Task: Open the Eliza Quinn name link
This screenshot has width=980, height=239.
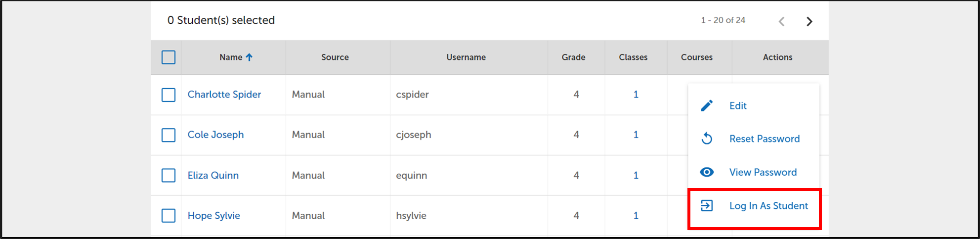Action: (x=213, y=175)
